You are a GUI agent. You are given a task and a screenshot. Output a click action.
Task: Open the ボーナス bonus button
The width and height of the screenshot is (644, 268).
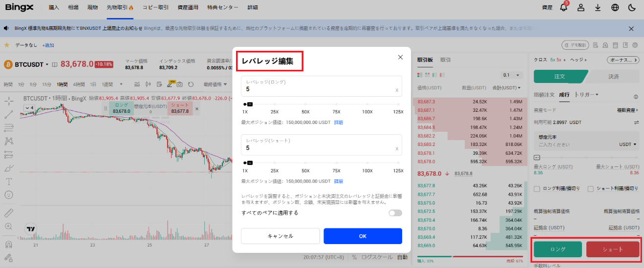[x=623, y=60]
